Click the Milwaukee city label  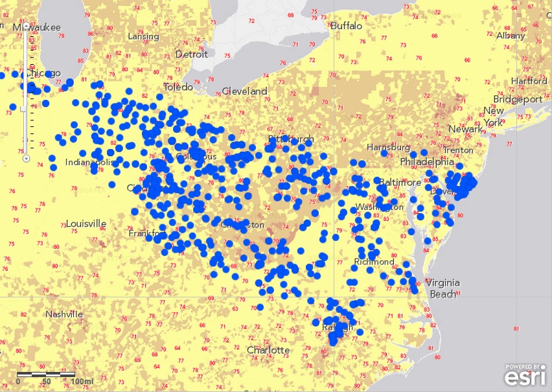37,27
